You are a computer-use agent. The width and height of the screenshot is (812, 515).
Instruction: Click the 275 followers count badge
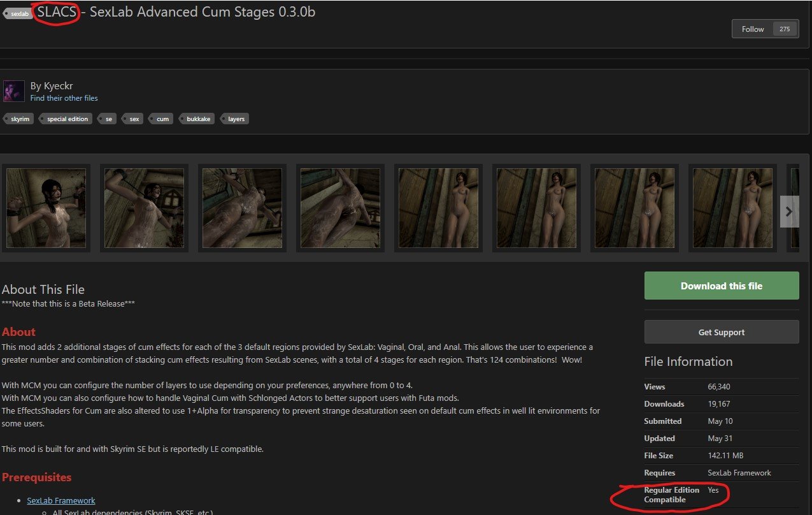(785, 29)
